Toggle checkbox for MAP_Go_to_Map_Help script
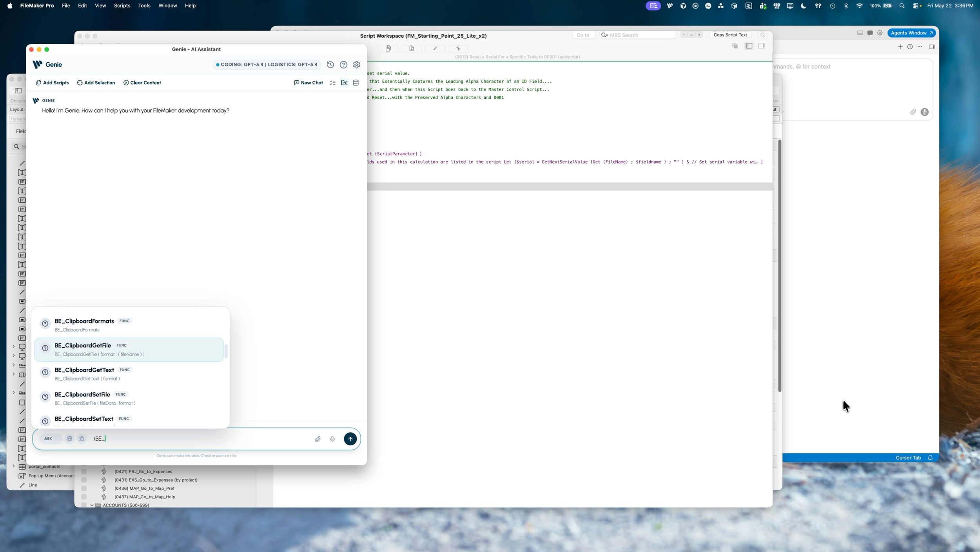Image resolution: width=980 pixels, height=552 pixels. (83, 497)
